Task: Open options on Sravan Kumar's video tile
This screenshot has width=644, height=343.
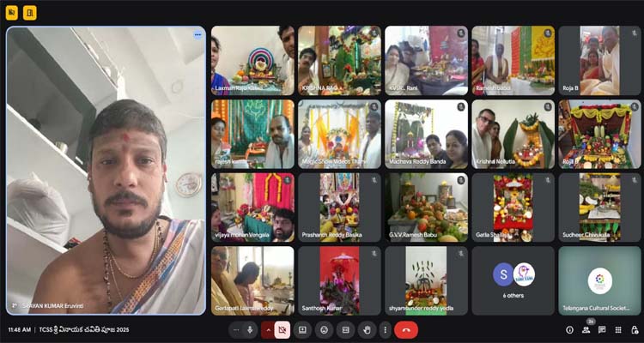Action: tap(197, 35)
